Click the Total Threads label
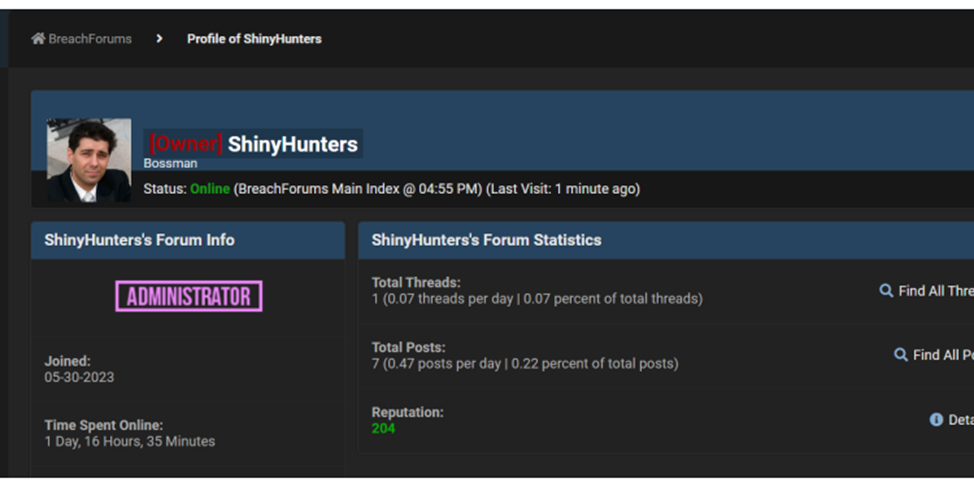The height and width of the screenshot is (487, 974). click(416, 283)
